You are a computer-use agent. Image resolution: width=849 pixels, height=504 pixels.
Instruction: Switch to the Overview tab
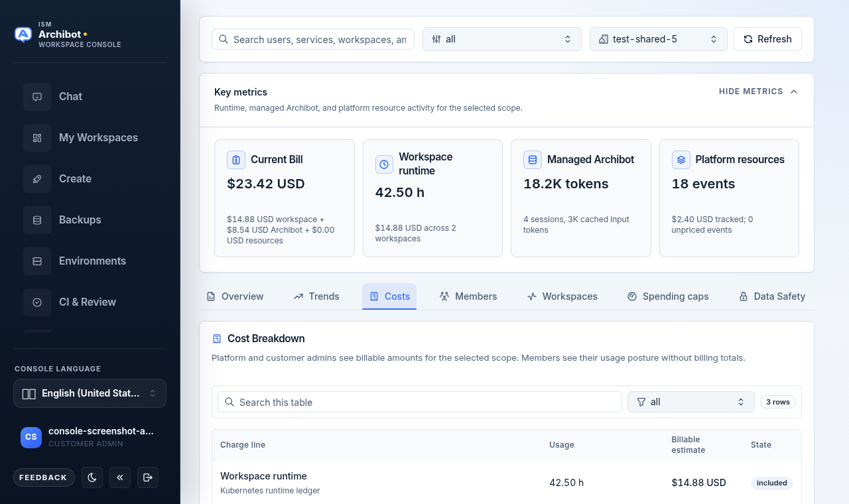235,296
